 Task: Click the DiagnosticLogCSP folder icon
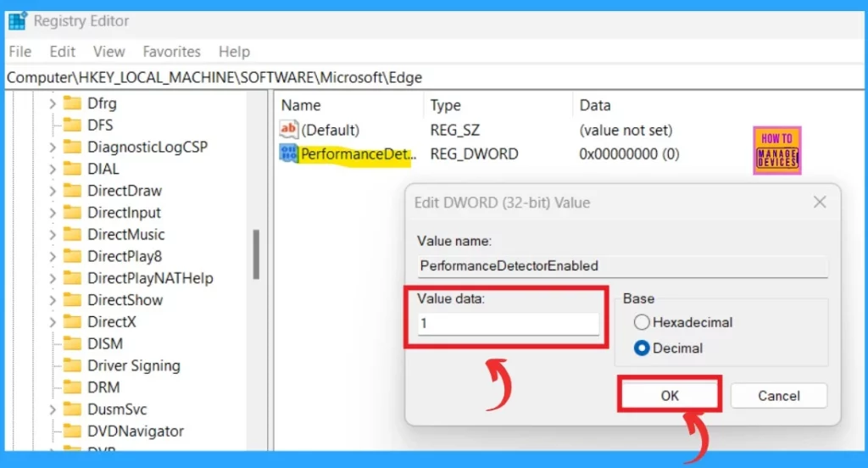(x=72, y=147)
